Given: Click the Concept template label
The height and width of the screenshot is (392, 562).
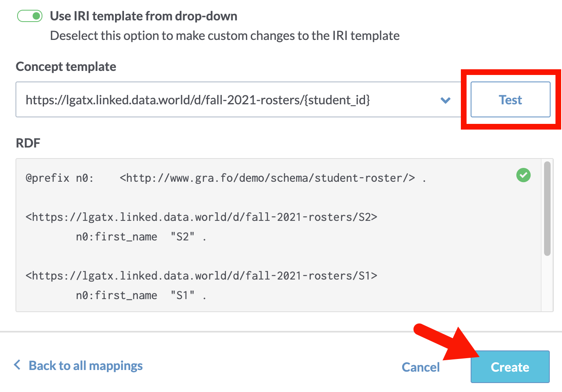Looking at the screenshot, I should 66,66.
